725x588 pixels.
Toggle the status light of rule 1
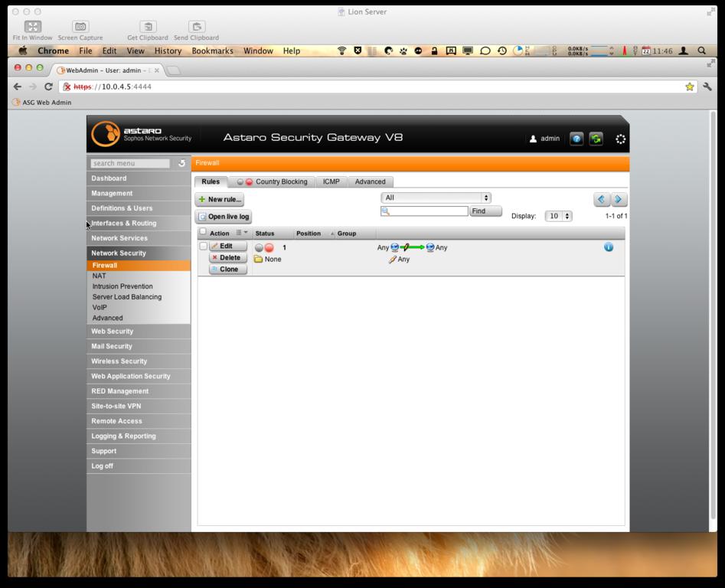point(264,248)
